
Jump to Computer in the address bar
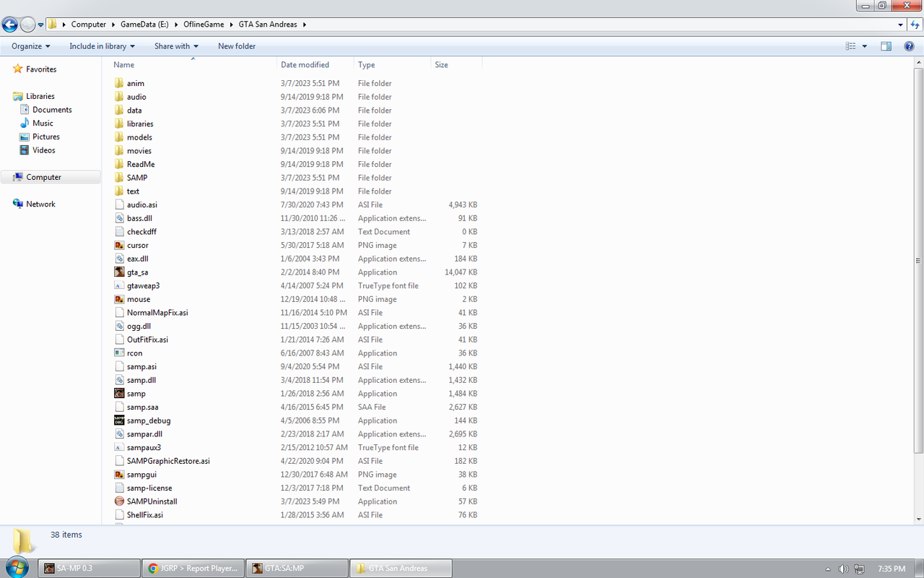click(88, 25)
